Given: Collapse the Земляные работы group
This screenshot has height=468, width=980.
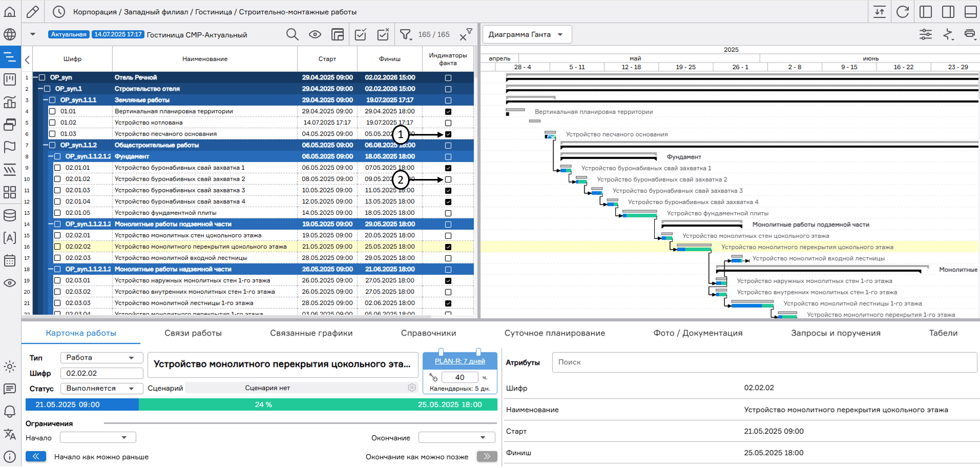Looking at the screenshot, I should (46, 100).
